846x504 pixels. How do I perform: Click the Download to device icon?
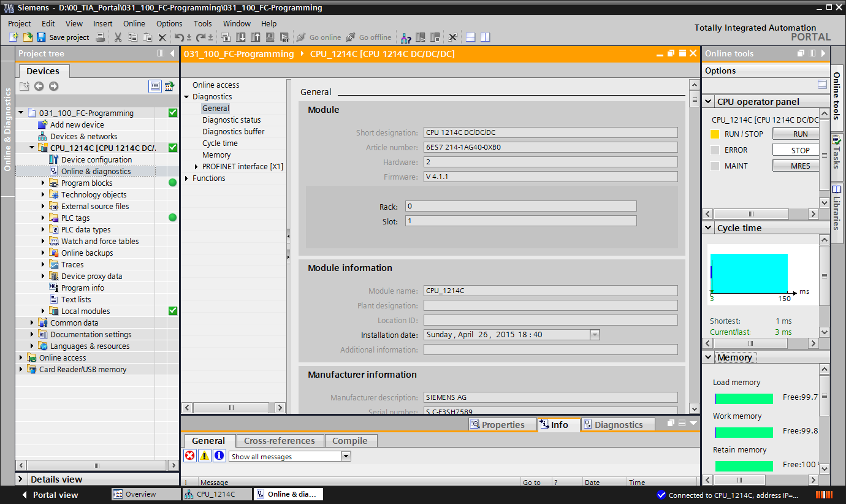pos(241,37)
